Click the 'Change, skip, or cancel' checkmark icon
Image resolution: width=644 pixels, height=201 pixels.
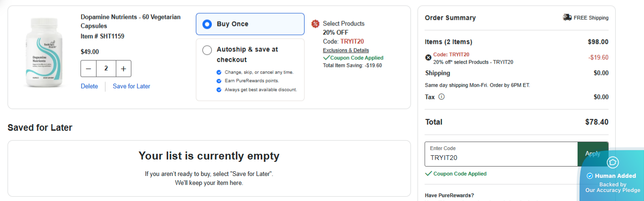point(219,72)
